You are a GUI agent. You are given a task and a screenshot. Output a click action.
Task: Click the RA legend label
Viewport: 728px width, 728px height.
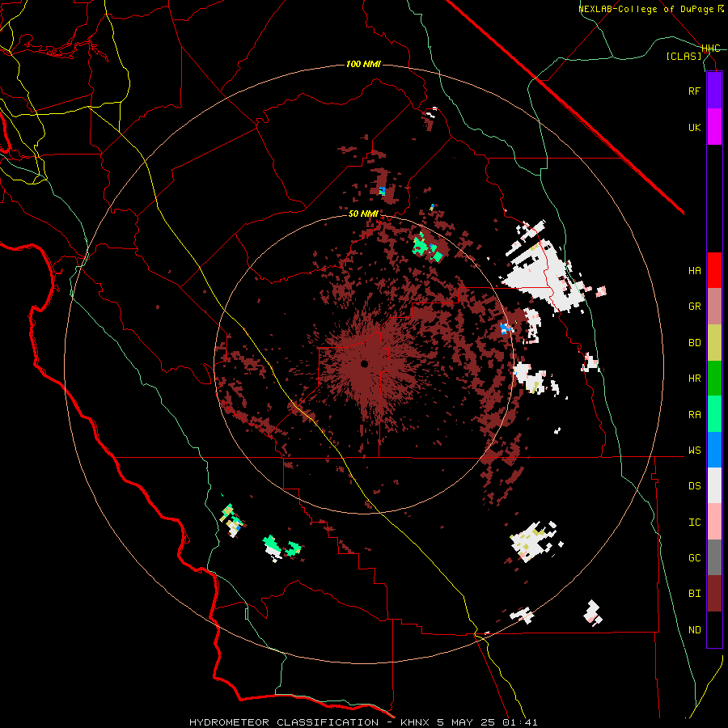pos(694,415)
